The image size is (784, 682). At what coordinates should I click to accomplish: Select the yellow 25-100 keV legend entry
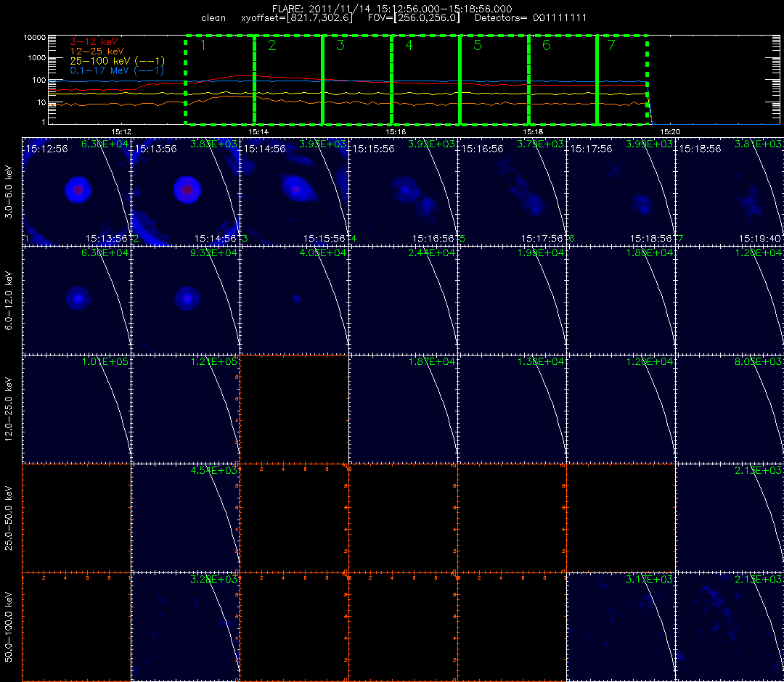tap(117, 61)
